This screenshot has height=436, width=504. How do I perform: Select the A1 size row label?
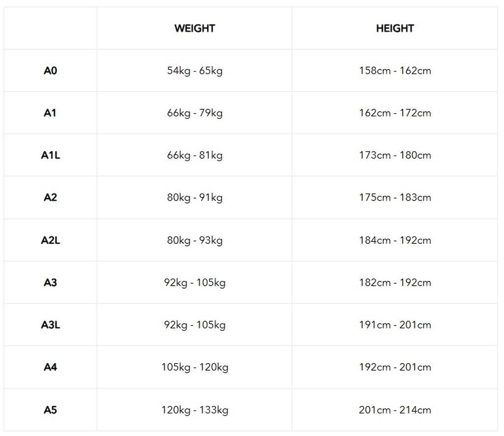pyautogui.click(x=50, y=113)
